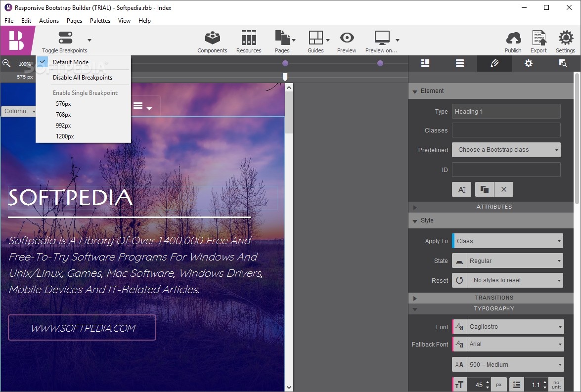Open the File menu
The width and height of the screenshot is (581, 392).
[9, 21]
